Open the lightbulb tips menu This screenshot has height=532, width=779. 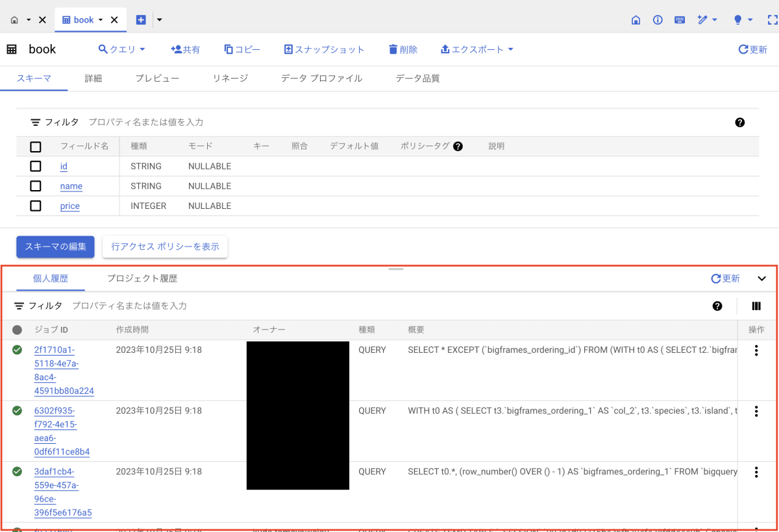coord(743,20)
